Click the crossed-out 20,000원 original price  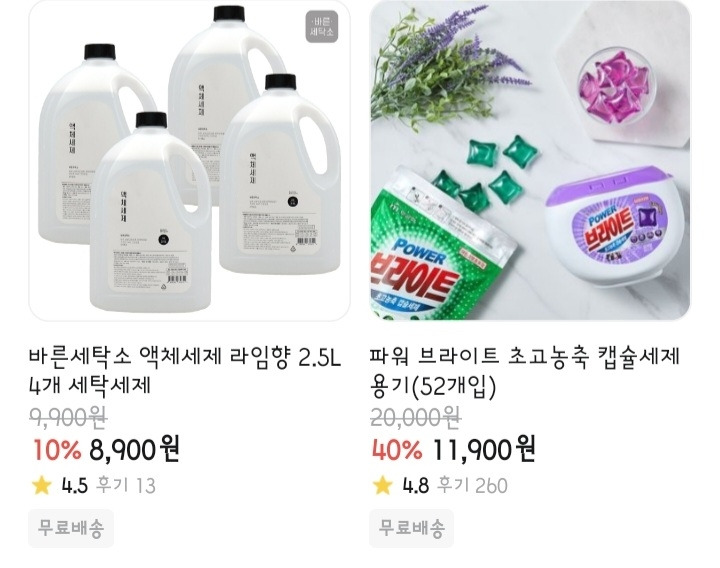click(416, 417)
